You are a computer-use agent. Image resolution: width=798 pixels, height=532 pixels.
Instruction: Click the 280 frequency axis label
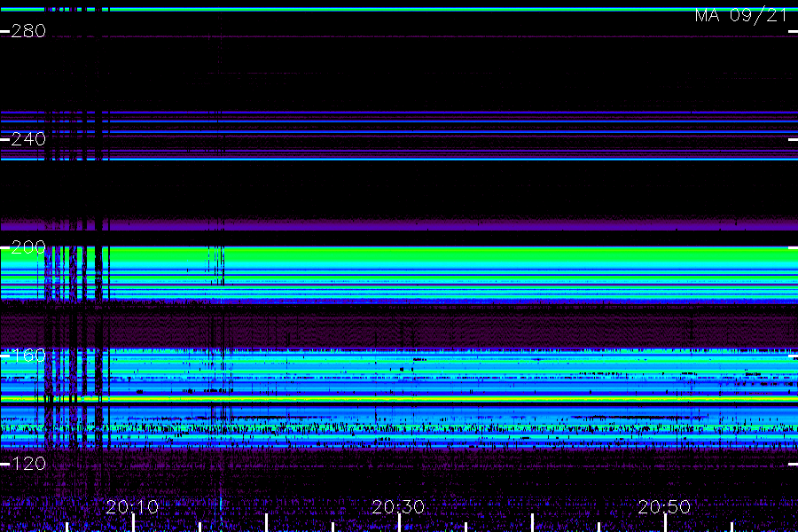pos(28,32)
